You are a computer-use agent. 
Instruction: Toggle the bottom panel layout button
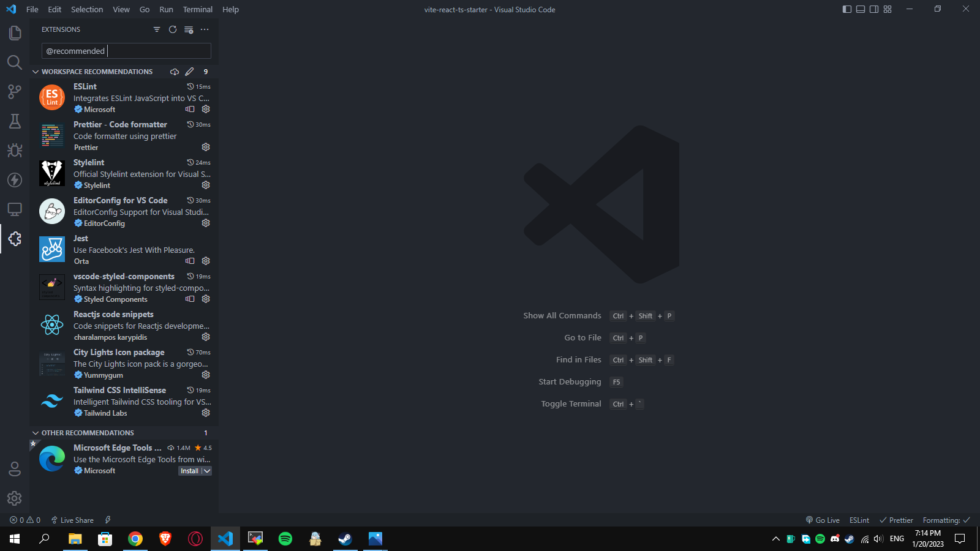pyautogui.click(x=861, y=9)
